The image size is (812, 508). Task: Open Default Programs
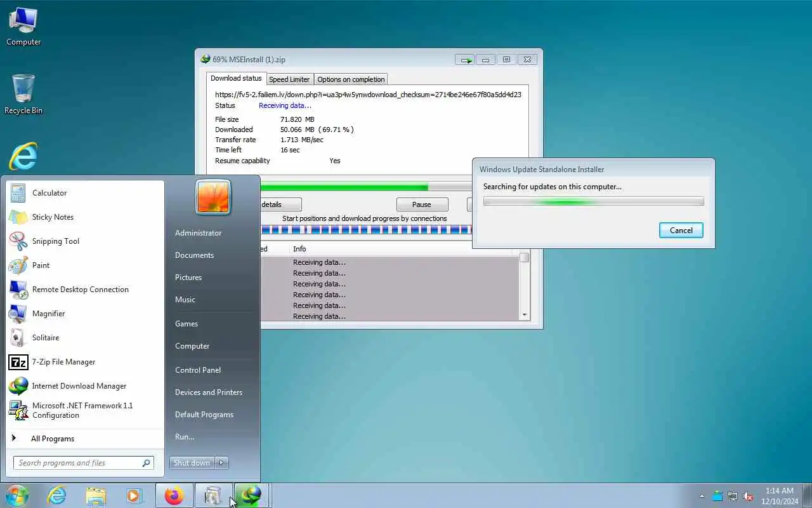(204, 415)
